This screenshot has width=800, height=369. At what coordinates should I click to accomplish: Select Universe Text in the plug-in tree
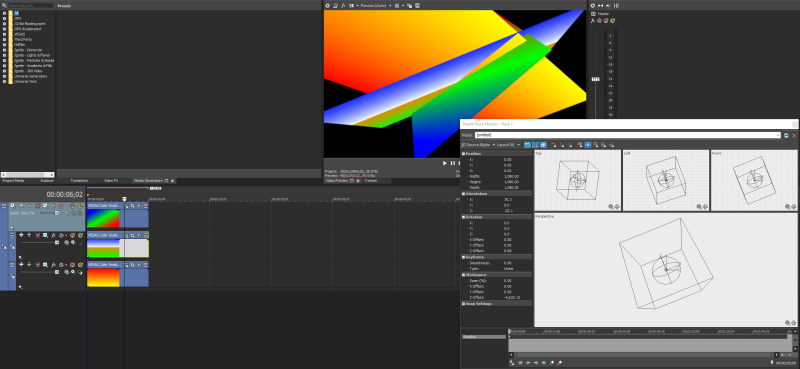[x=26, y=81]
